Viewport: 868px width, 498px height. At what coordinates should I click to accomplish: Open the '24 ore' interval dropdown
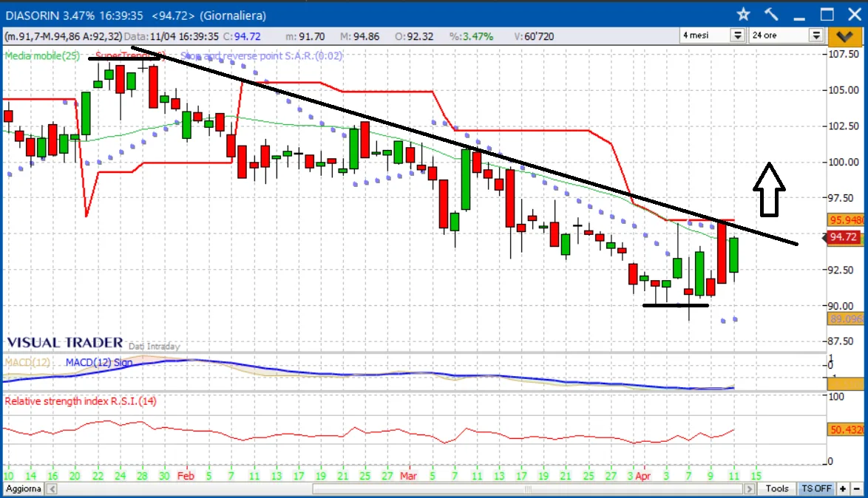[x=816, y=35]
